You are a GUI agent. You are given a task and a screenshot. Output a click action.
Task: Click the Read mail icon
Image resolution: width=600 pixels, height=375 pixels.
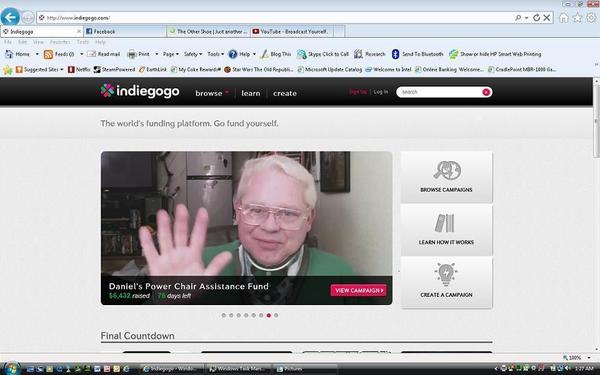91,54
